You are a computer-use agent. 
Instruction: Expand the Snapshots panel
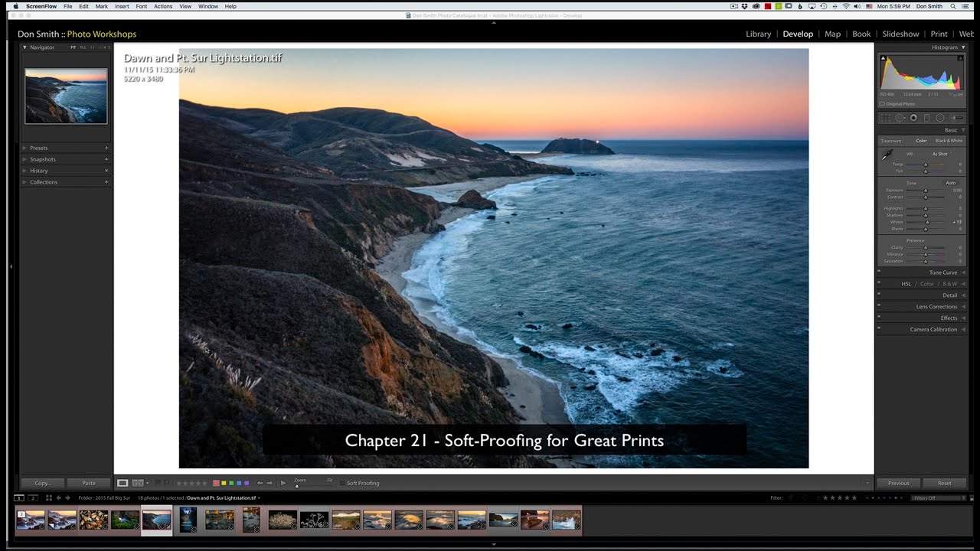(x=24, y=159)
